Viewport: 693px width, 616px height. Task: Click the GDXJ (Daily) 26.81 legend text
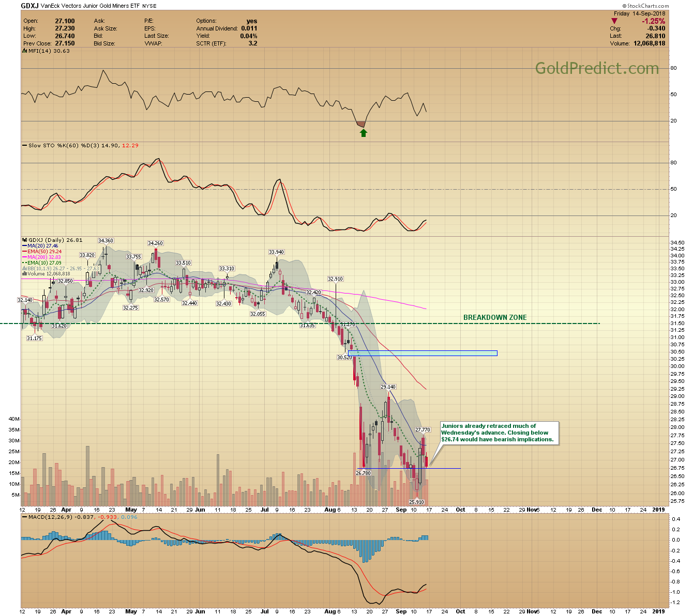click(55, 240)
